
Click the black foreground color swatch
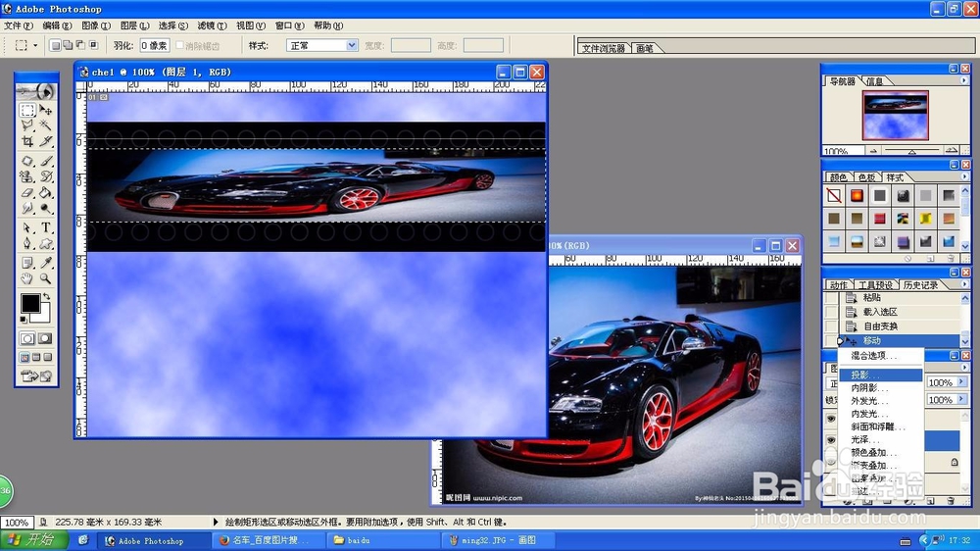30,303
